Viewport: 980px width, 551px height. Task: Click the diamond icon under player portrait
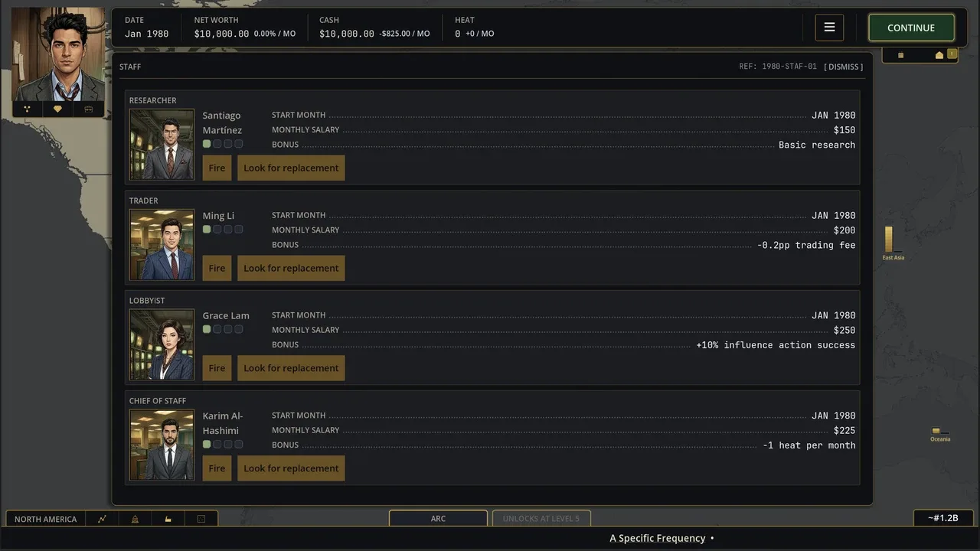coord(57,109)
